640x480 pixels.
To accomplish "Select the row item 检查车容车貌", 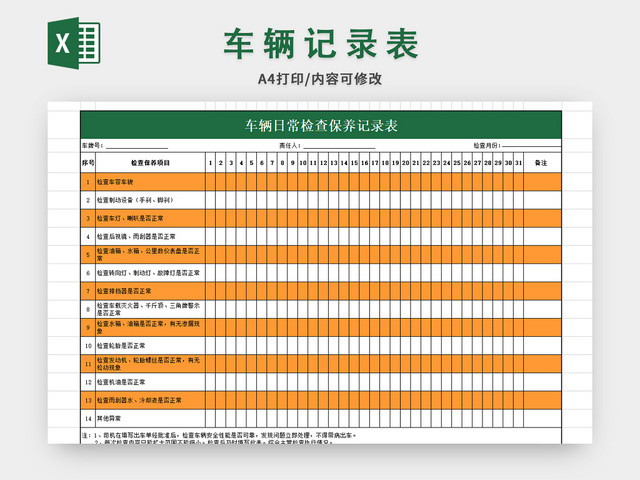I will [x=321, y=182].
